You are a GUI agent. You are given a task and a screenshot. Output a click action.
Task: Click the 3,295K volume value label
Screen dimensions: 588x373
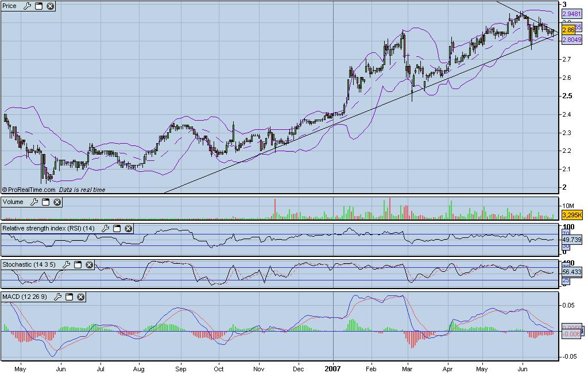(x=572, y=215)
